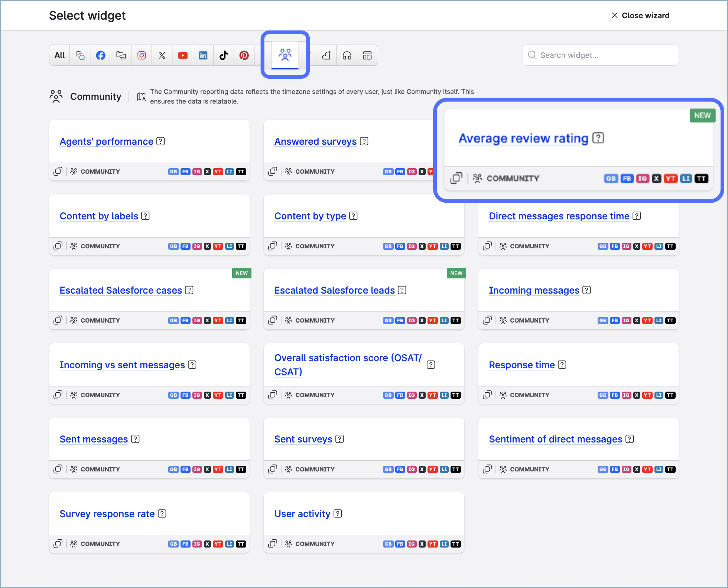728x588 pixels.
Task: Select the highlighted Community tab
Action: tap(285, 55)
